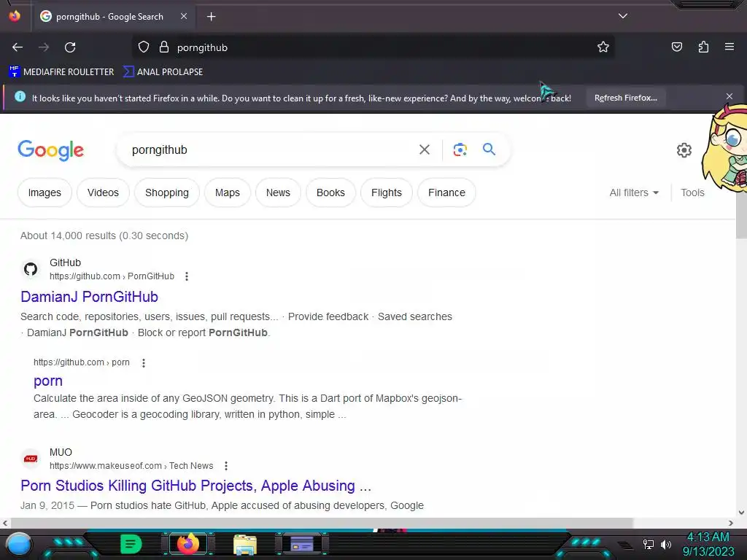This screenshot has width=747, height=560.
Task: Click the Google logo
Action: 50,150
